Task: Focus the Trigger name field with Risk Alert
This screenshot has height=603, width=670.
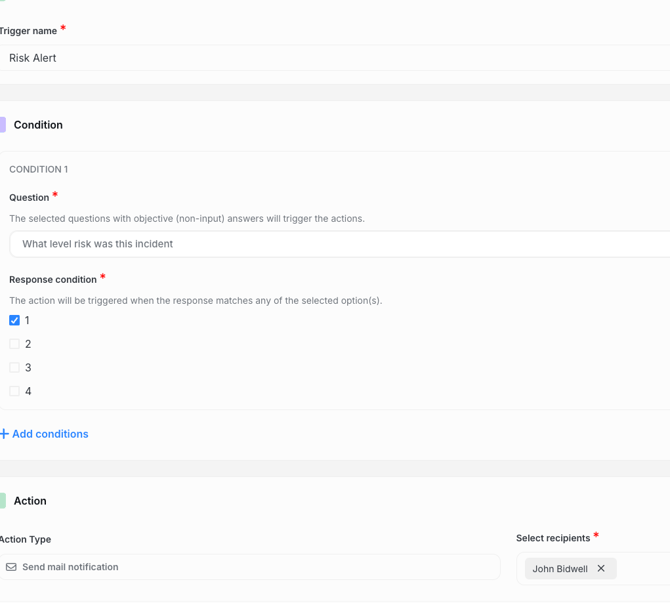Action: (335, 58)
